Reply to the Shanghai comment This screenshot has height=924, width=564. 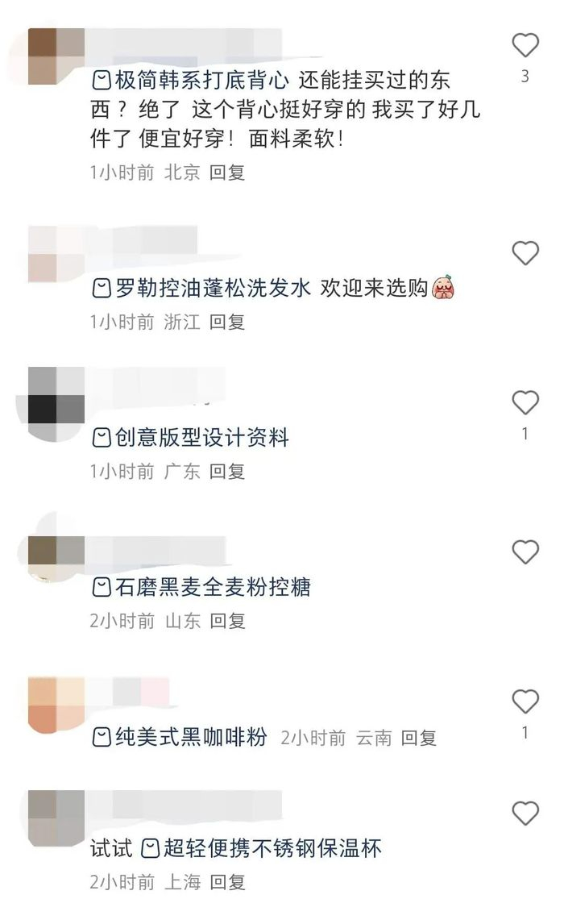227,882
